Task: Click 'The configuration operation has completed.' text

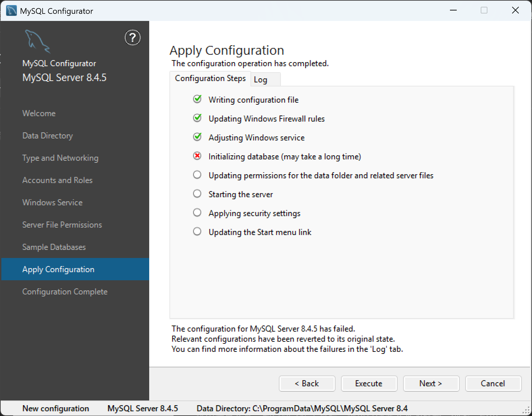Action: point(250,63)
